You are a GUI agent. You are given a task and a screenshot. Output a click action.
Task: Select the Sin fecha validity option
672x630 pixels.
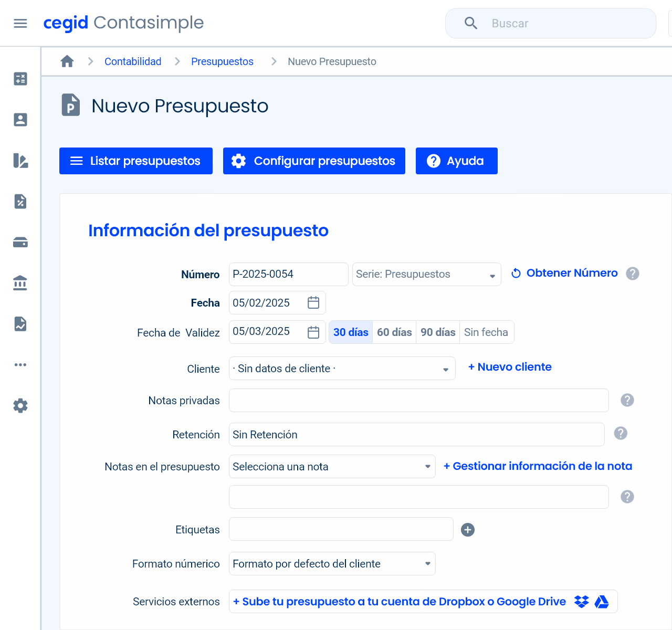pos(486,332)
